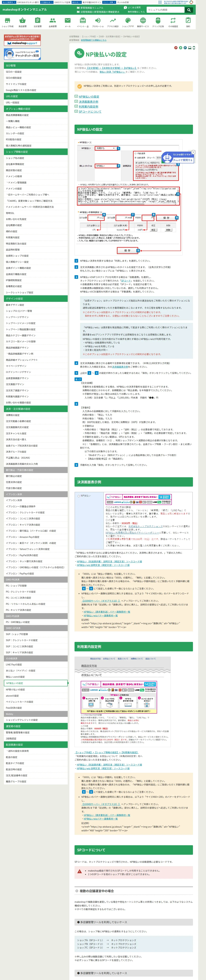The height and width of the screenshot is (980, 206).
Task: Jump to the 決済画面表示例 anchor link
Action: (89, 102)
